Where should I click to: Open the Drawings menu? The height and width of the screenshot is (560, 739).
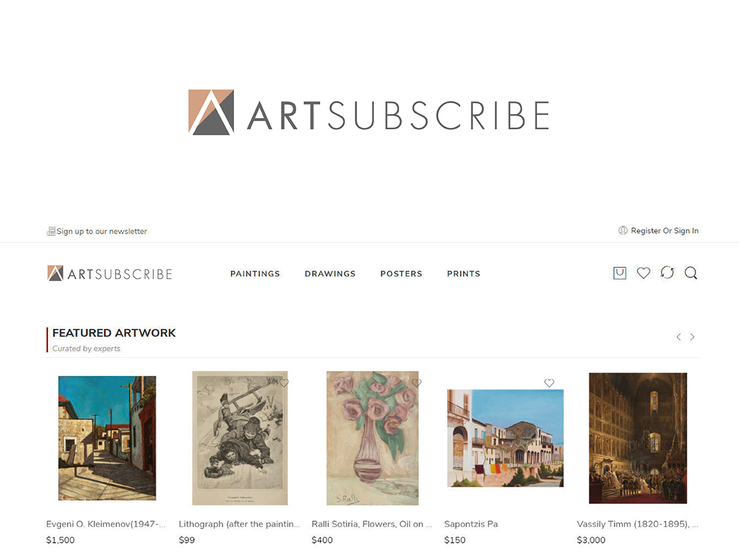click(330, 274)
